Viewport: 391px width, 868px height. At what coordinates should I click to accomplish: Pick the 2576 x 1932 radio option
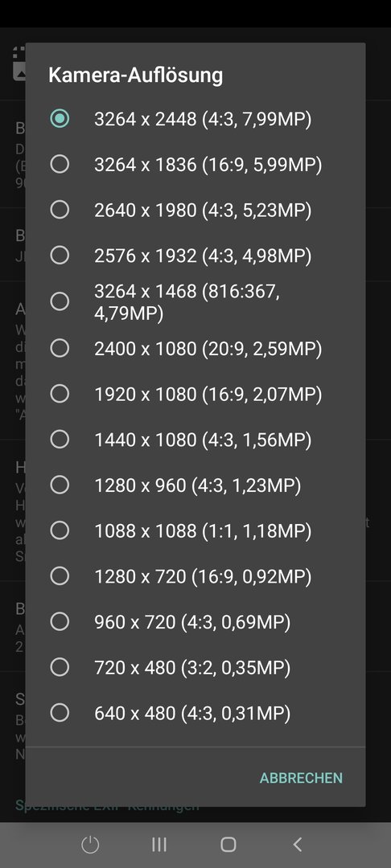(195, 256)
